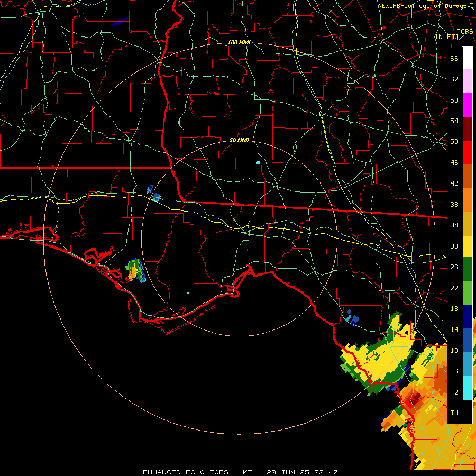Click the dark green legend swatch

coord(467,269)
